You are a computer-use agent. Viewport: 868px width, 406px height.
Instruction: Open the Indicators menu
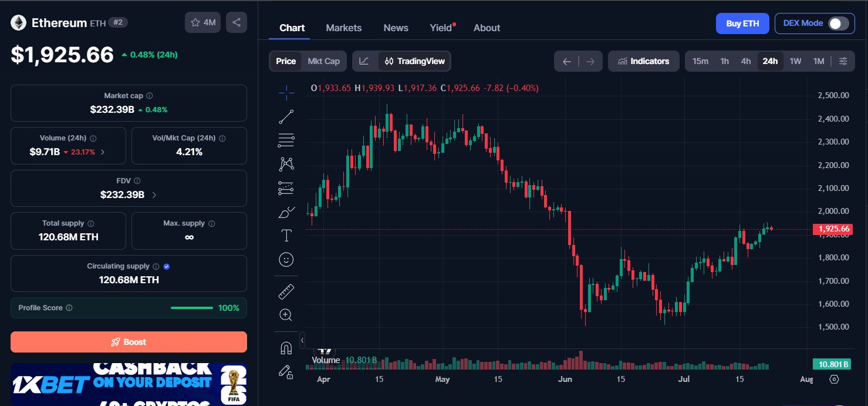coord(644,61)
